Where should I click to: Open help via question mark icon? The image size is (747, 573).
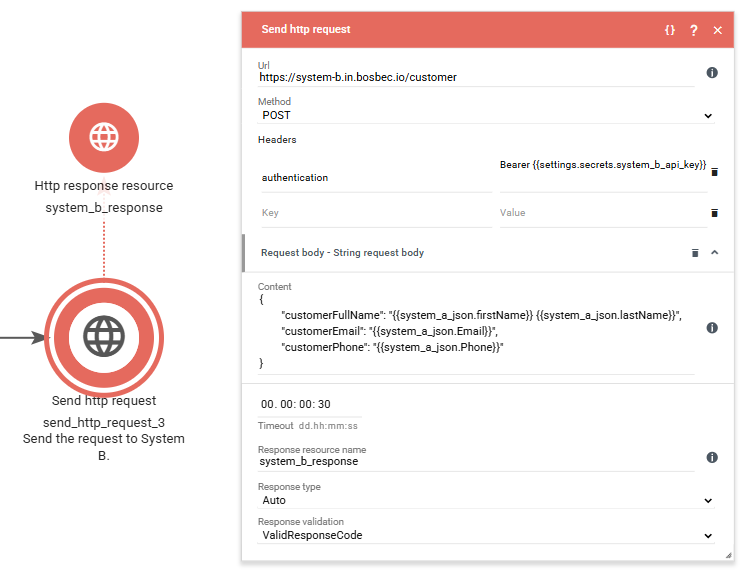[x=693, y=30]
